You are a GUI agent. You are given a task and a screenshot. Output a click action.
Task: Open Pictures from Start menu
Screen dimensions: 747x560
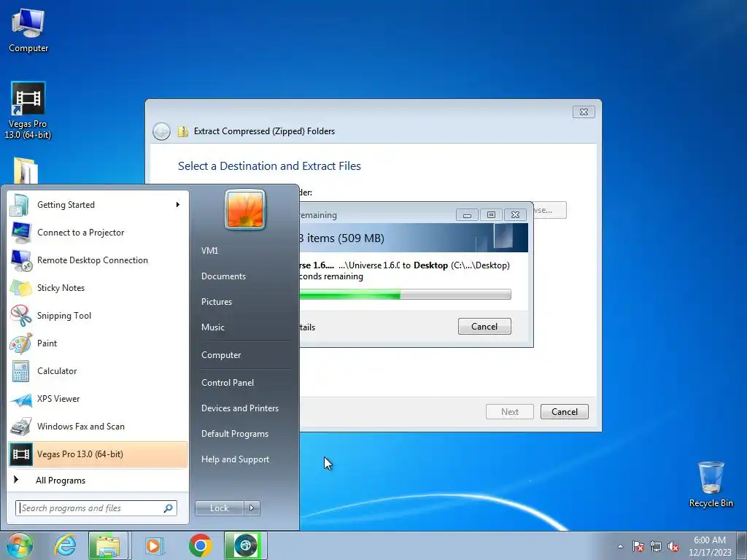tap(217, 302)
